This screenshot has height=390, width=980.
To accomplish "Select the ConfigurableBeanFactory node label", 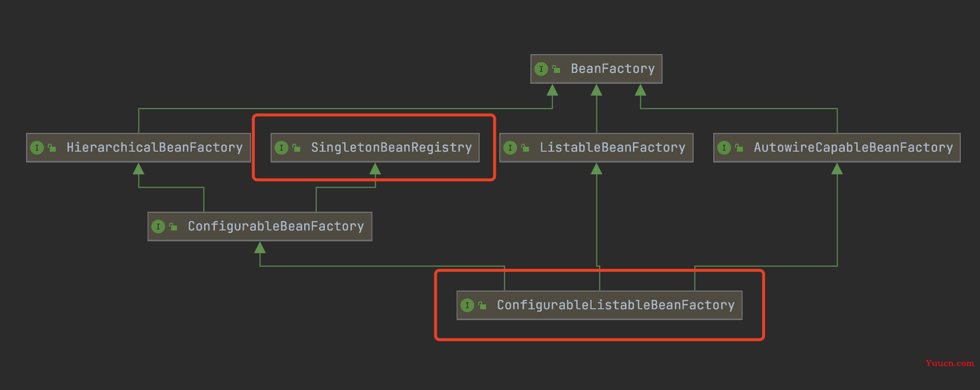I will [276, 227].
